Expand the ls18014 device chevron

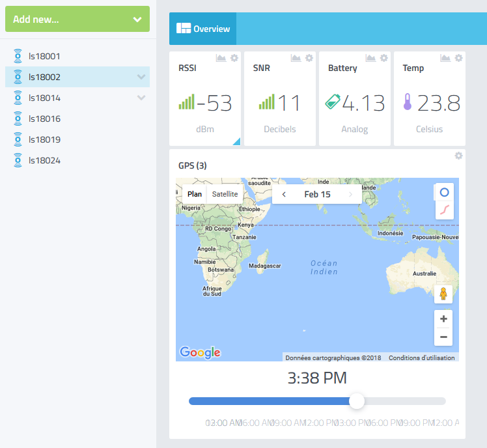pyautogui.click(x=141, y=98)
